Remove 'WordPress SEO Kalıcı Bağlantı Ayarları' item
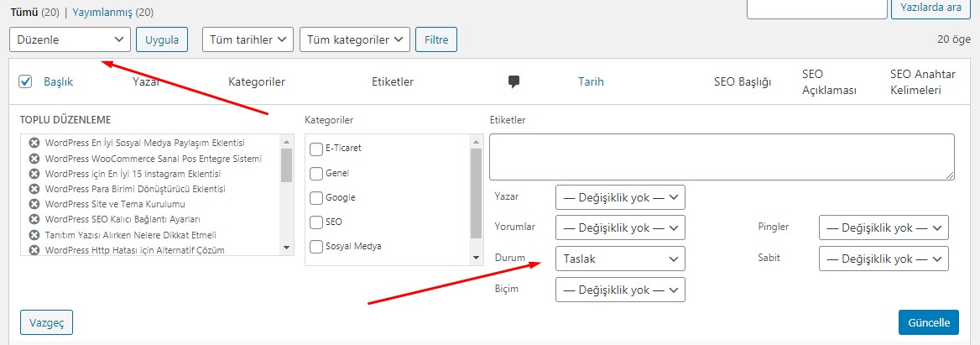Screen dimensions: 980x345 [x=35, y=219]
